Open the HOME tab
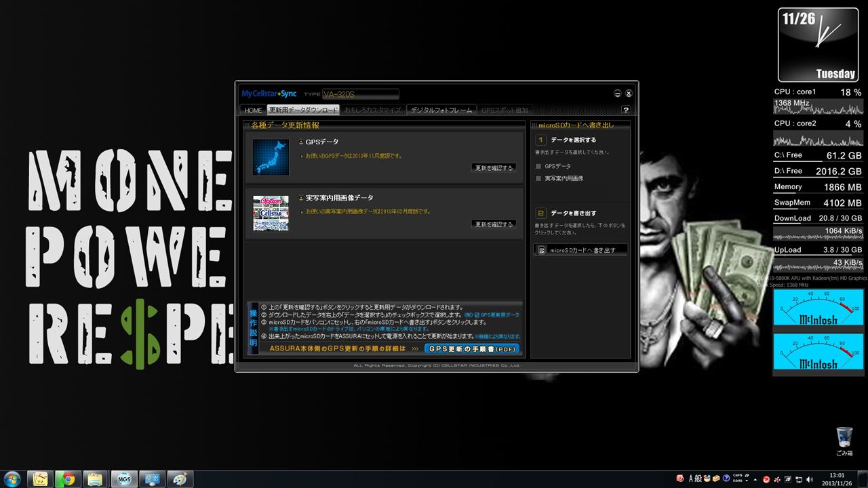The image size is (868, 488). click(253, 110)
